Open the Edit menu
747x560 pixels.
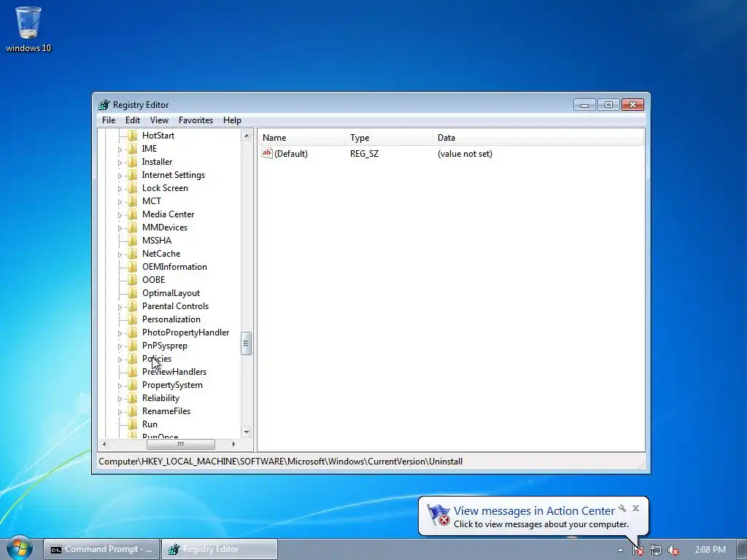point(133,120)
